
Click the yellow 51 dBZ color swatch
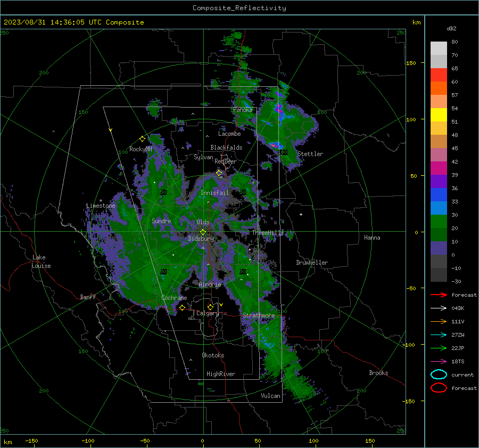pyautogui.click(x=439, y=115)
